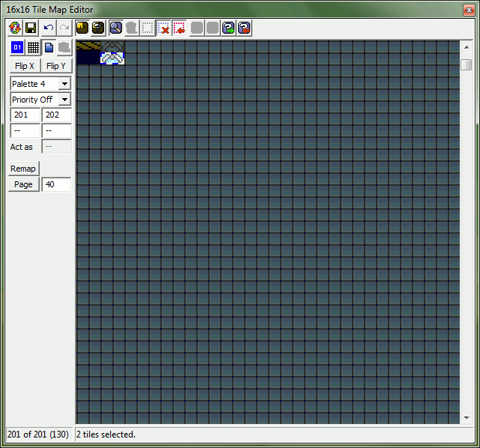The image size is (480, 448).
Task: Close the 16x16 Tile Map Editor window
Action: coord(469,10)
